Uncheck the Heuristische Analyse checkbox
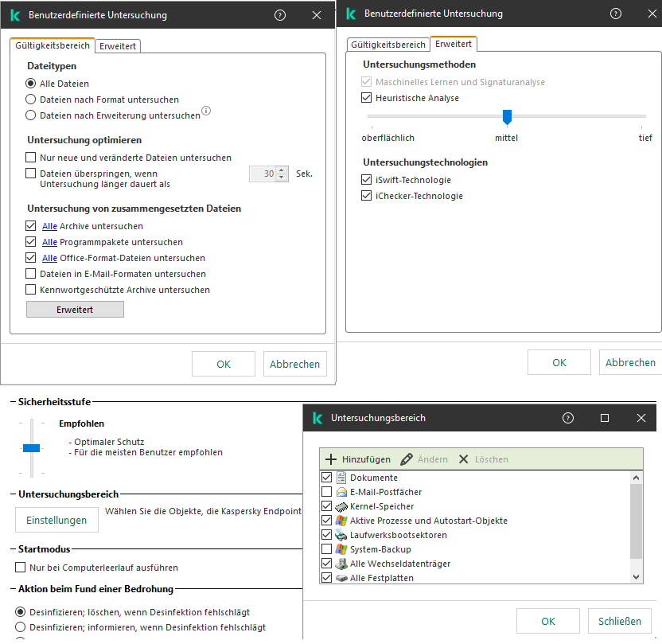 tap(367, 98)
